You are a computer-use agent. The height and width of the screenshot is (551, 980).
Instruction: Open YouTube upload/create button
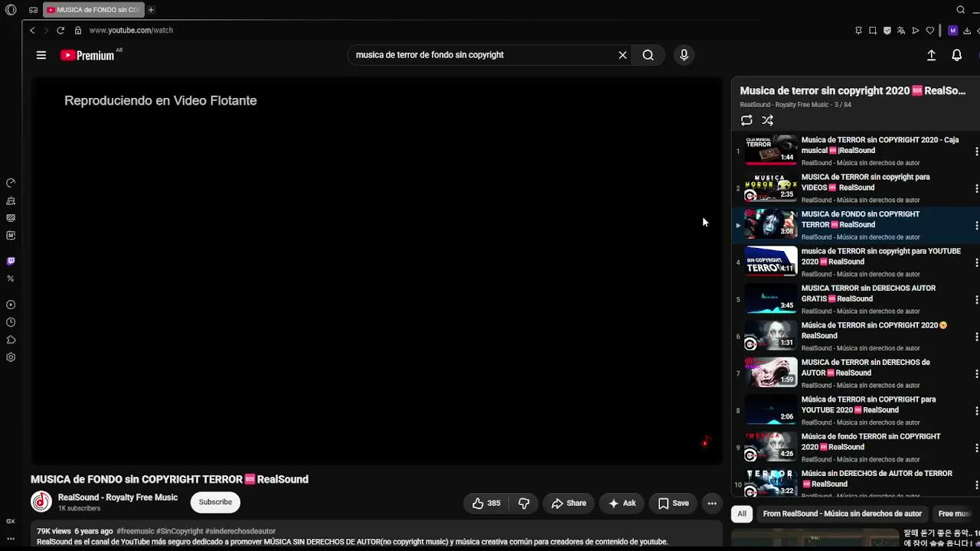pyautogui.click(x=931, y=55)
